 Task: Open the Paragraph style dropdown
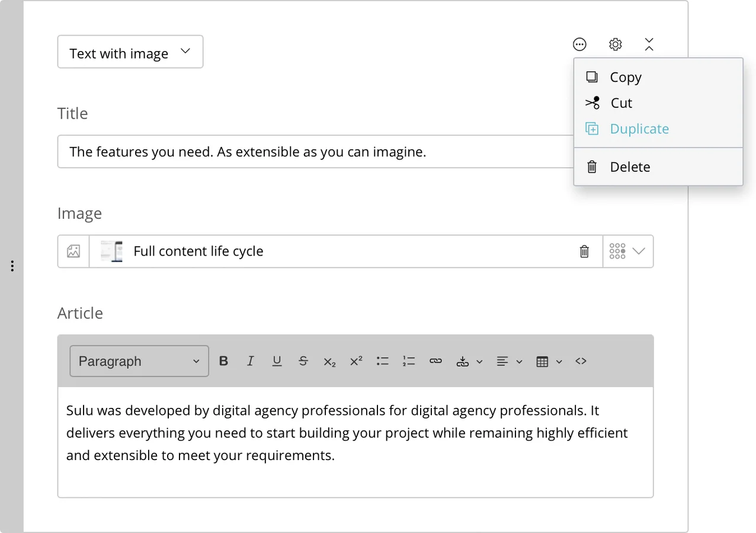[139, 361]
